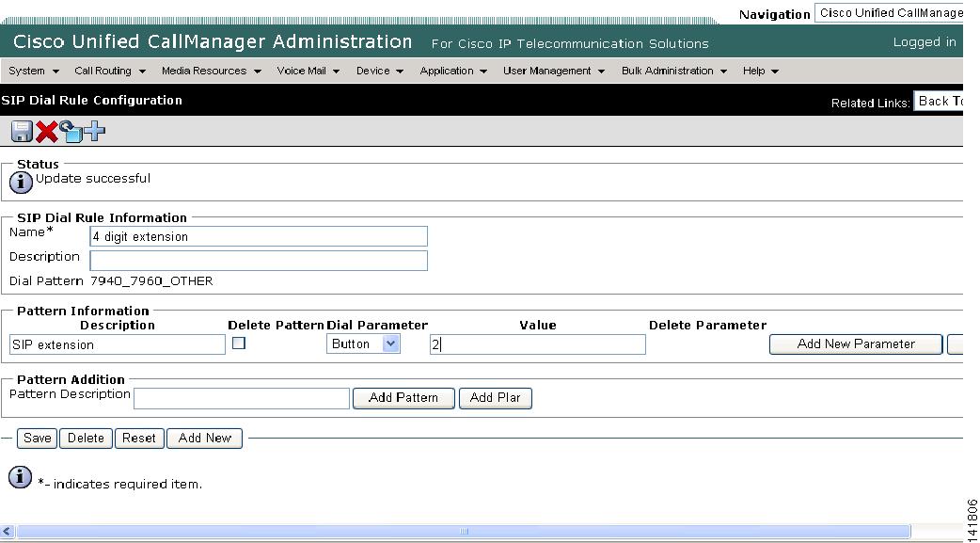
Task: Open the User Management menu
Action: click(x=554, y=71)
